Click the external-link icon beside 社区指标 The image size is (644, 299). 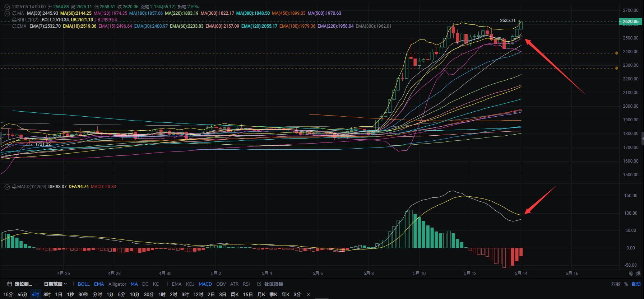tap(259, 284)
